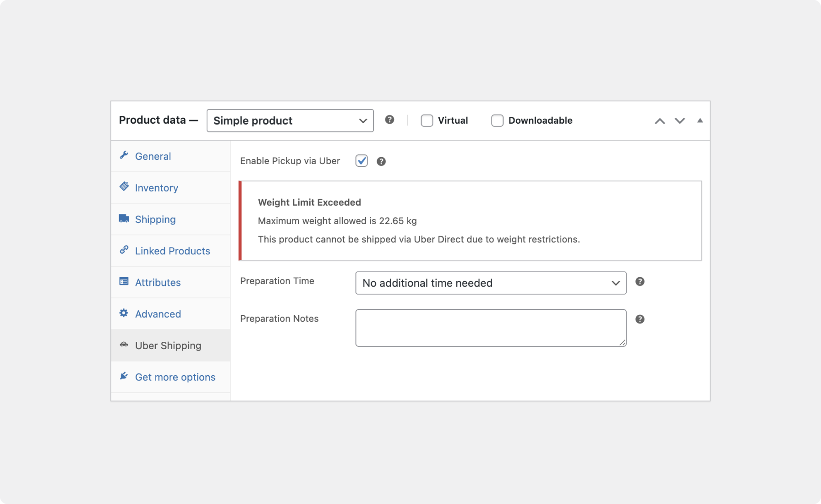Click the help icon next to Preparation Time
This screenshot has width=821, height=504.
(640, 282)
